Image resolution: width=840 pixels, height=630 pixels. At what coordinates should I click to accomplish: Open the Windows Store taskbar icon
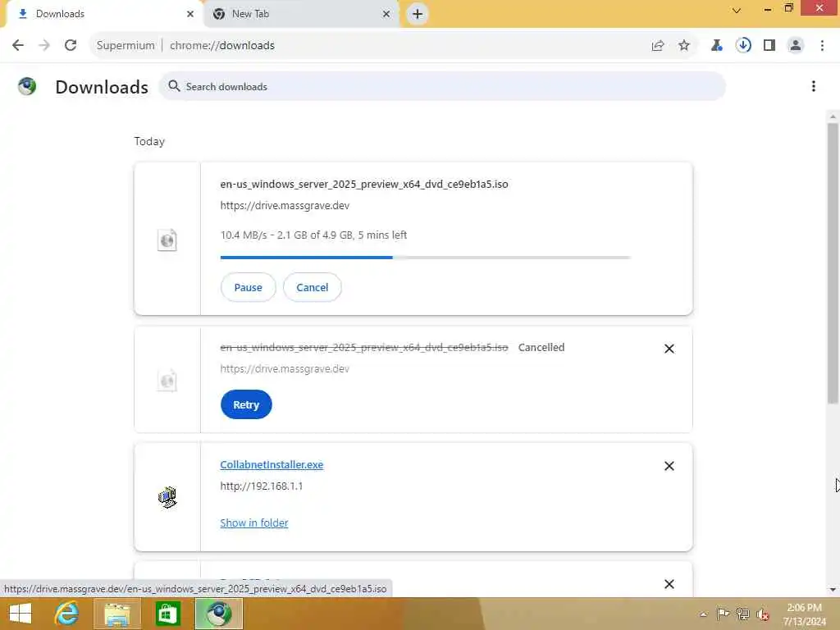click(167, 614)
